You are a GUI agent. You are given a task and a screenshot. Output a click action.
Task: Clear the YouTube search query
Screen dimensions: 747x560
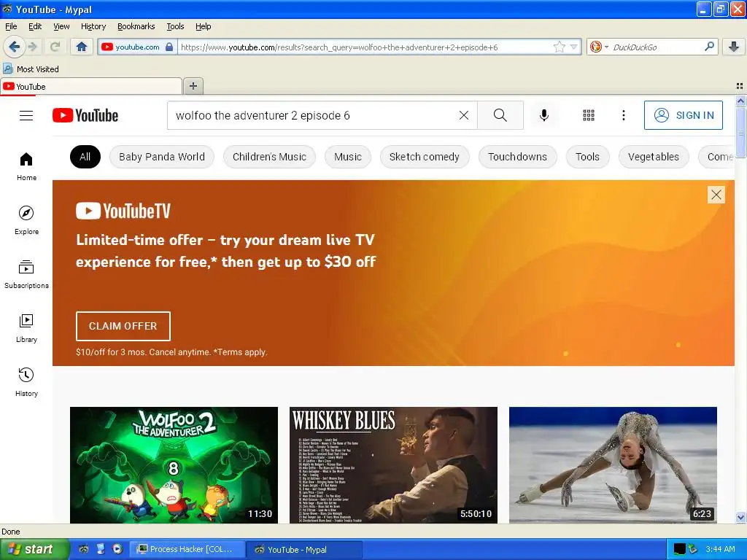click(463, 115)
